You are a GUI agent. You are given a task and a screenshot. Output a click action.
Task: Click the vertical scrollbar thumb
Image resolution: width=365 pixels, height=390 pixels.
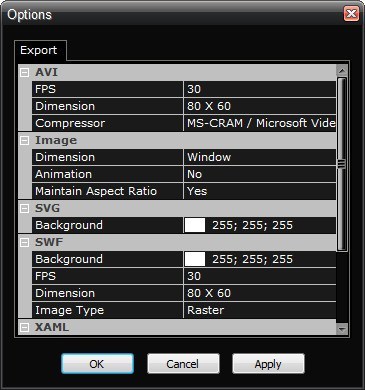(x=342, y=164)
